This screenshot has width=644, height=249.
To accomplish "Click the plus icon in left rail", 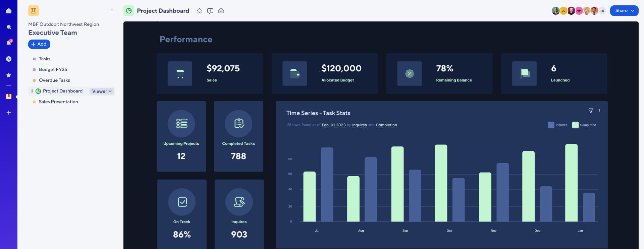I will 9,113.
